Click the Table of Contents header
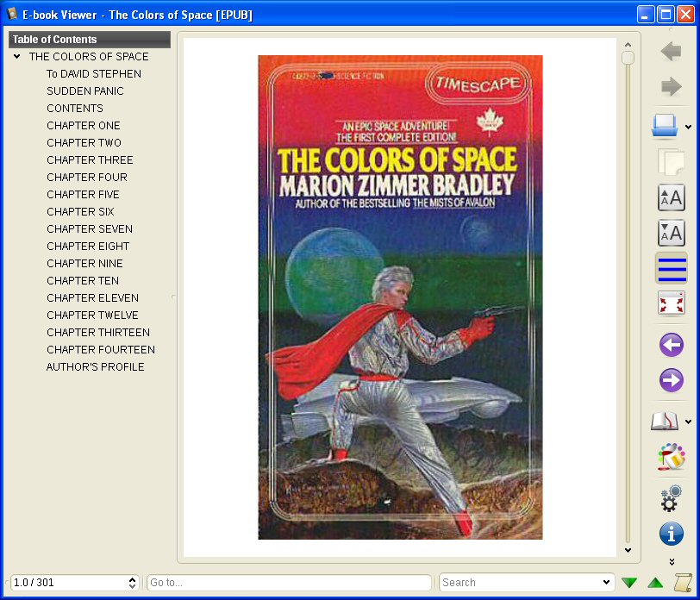Image resolution: width=700 pixels, height=600 pixels. coord(90,40)
